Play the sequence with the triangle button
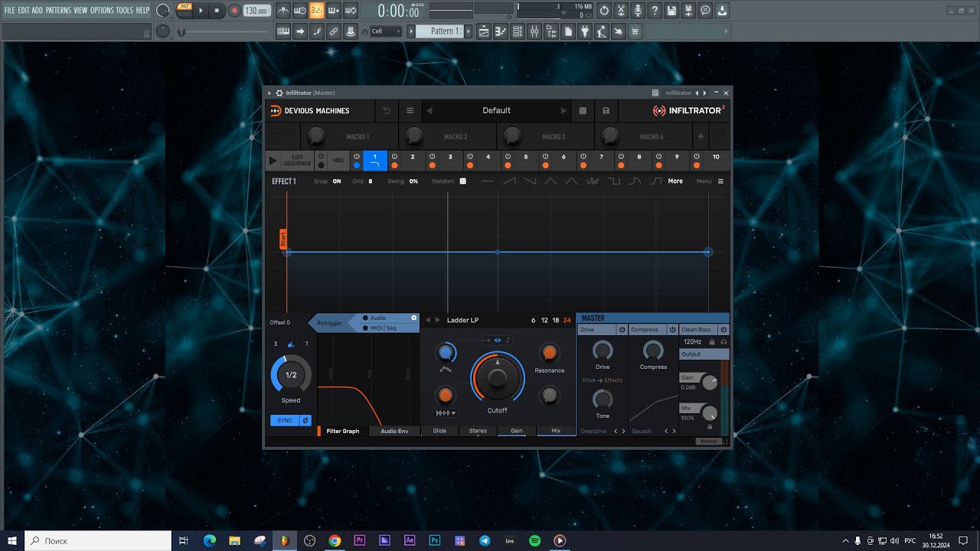 point(273,161)
